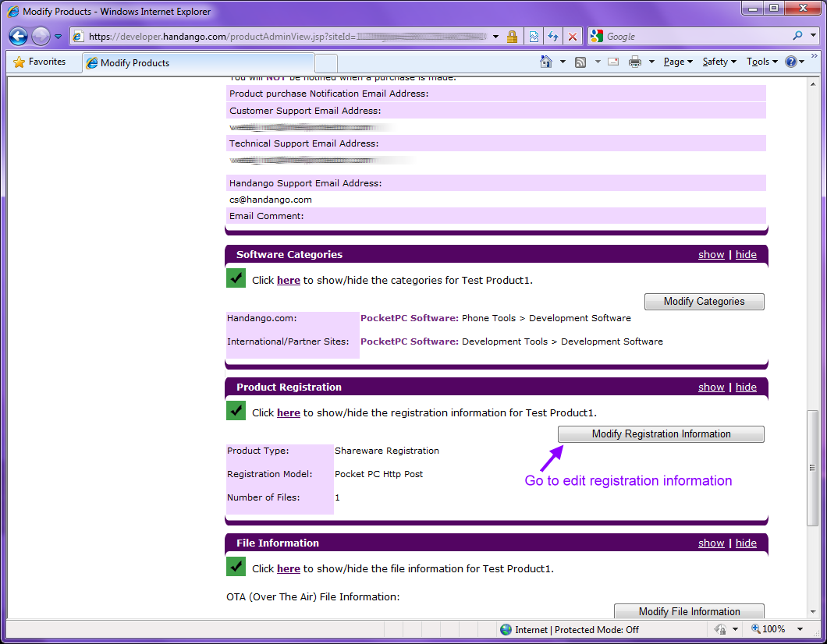Viewport: 827px width, 644px height.
Task: Expand the address bar history dropdown
Action: coord(495,37)
